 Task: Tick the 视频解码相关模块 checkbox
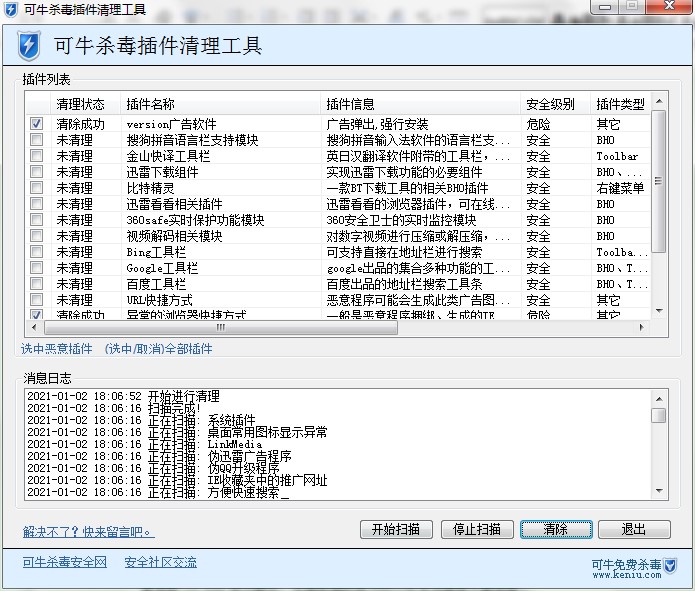pyautogui.click(x=37, y=235)
